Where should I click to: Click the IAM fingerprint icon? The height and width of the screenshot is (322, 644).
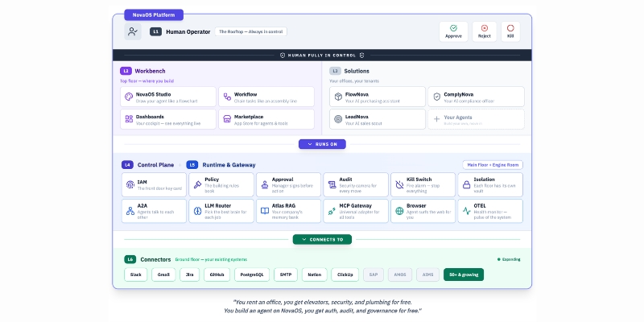(130, 184)
